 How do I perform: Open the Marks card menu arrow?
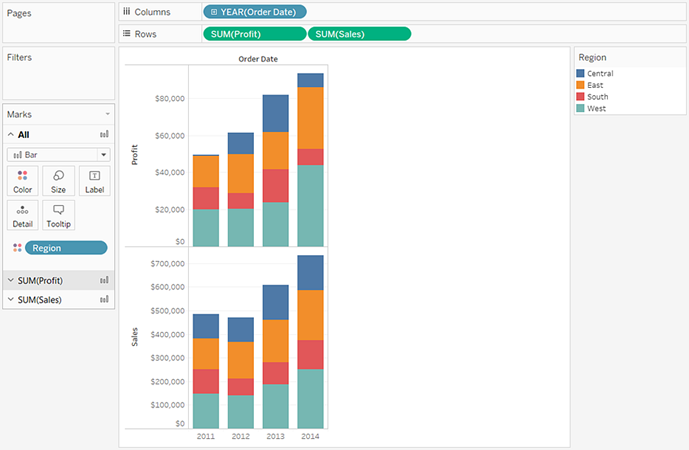[x=107, y=114]
